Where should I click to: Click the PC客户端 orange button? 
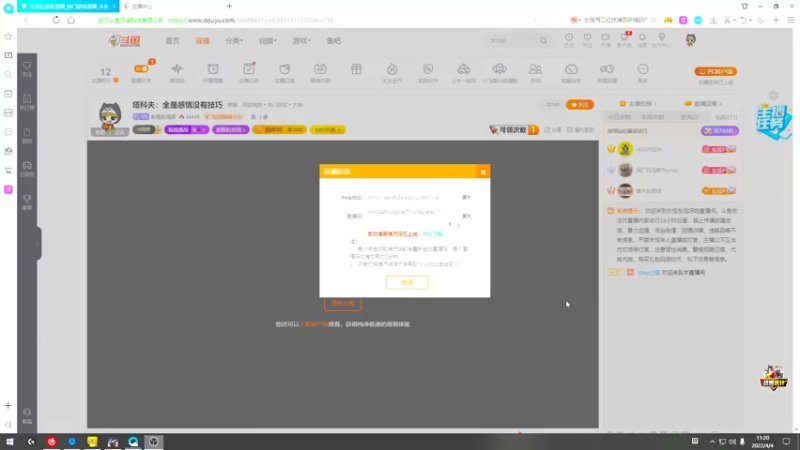(x=715, y=71)
